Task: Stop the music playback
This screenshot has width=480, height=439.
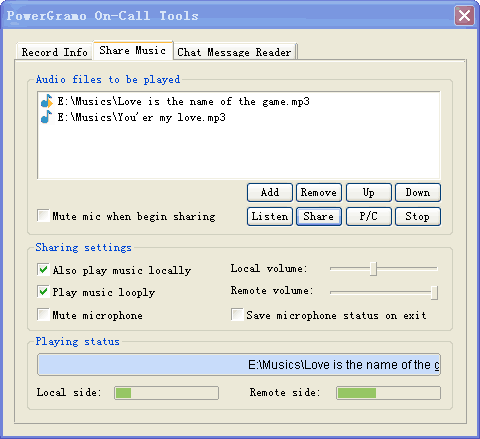Action: coord(418,216)
